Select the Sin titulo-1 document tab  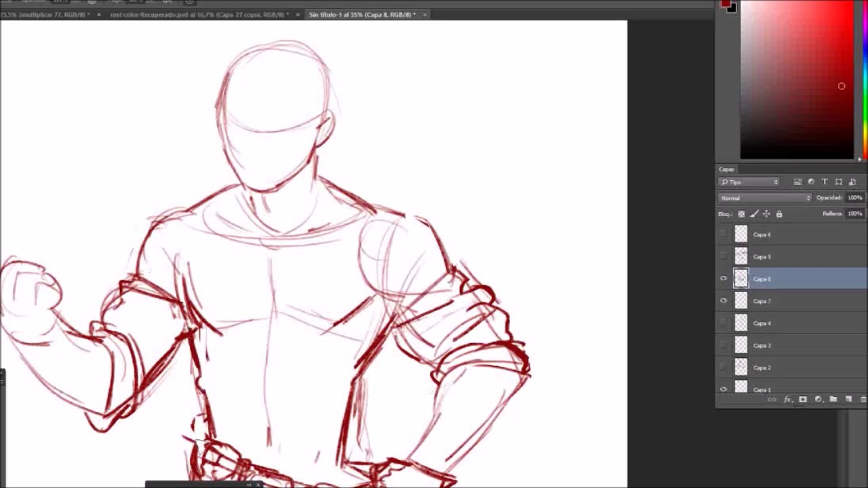click(x=363, y=14)
